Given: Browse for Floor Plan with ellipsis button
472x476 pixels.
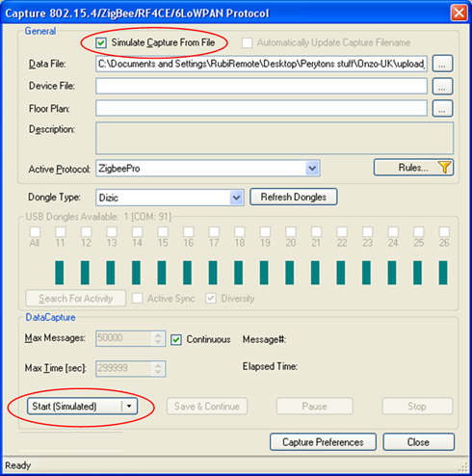Looking at the screenshot, I should coord(442,109).
